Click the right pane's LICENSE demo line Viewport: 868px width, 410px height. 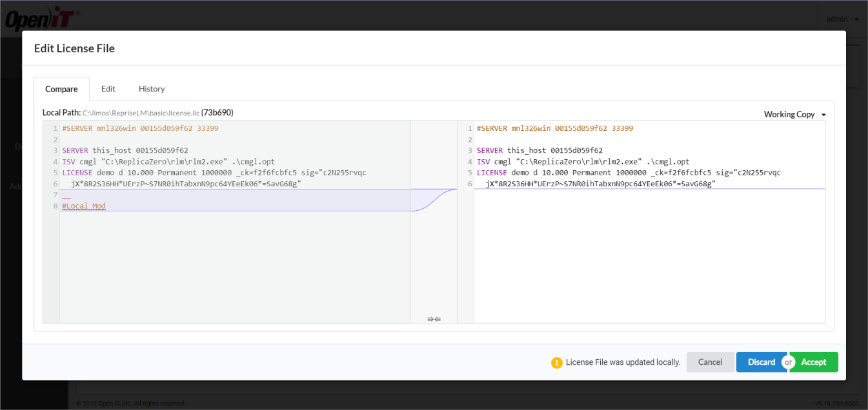click(x=629, y=173)
